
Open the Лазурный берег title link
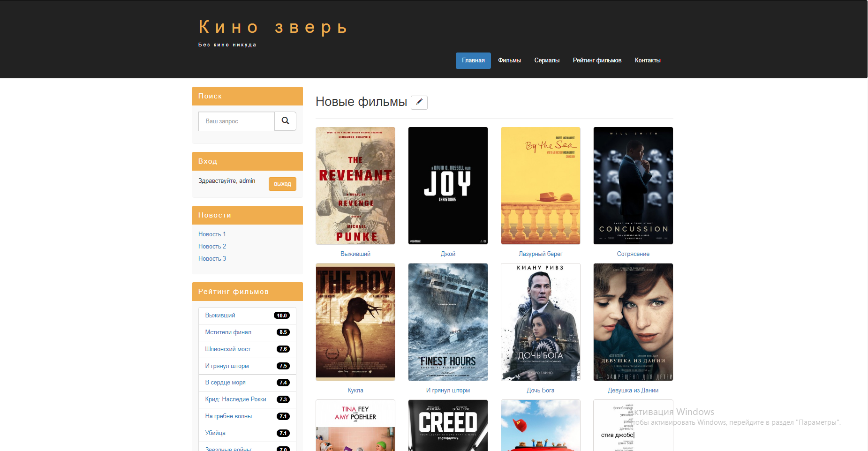pyautogui.click(x=540, y=254)
